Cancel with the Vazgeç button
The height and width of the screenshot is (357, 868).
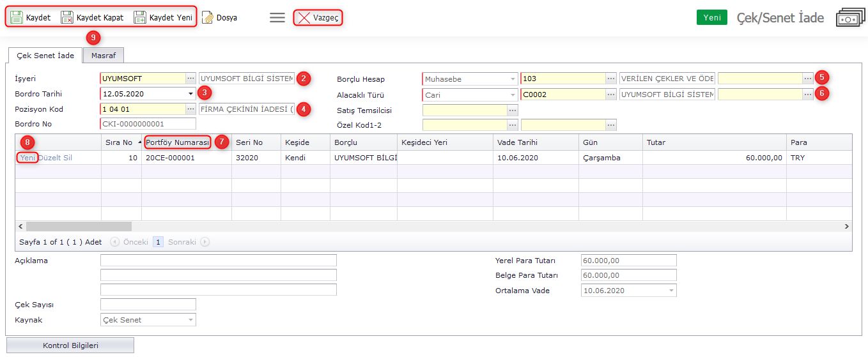point(318,18)
